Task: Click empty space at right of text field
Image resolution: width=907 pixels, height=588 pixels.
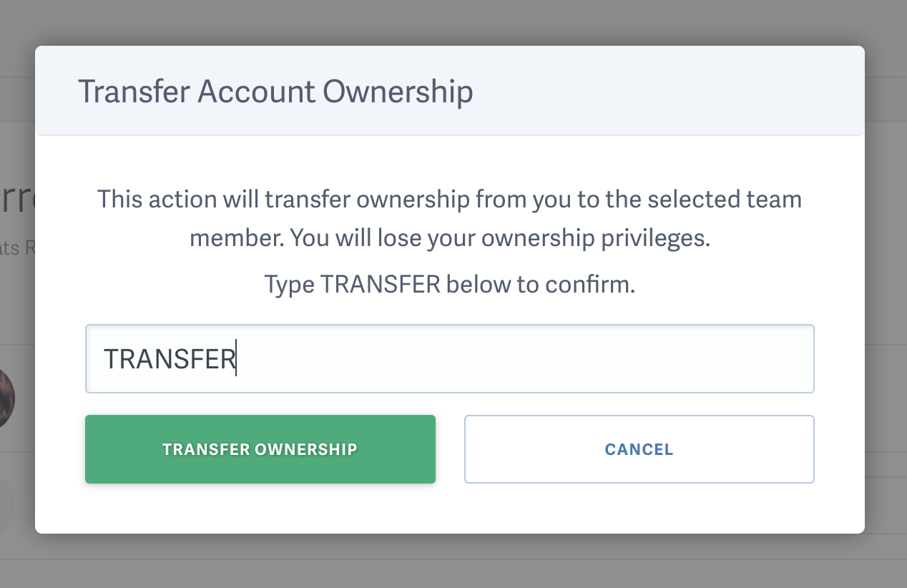Action: (x=644, y=358)
